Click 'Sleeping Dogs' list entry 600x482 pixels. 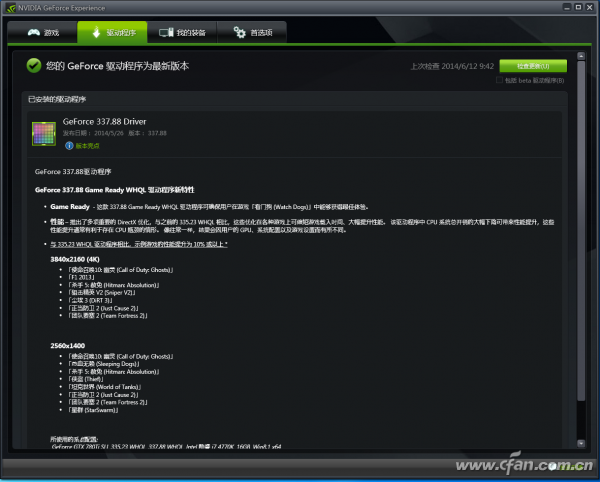pos(104,364)
